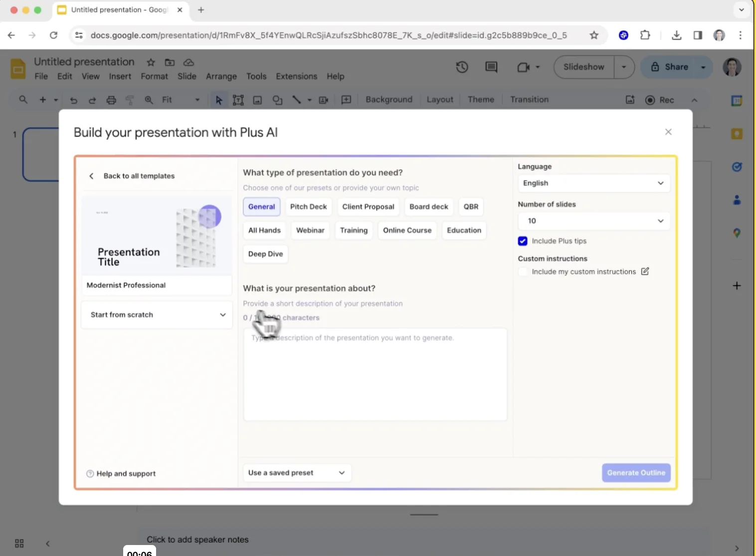
Task: Enable Include my custom instructions
Action: [x=522, y=272]
